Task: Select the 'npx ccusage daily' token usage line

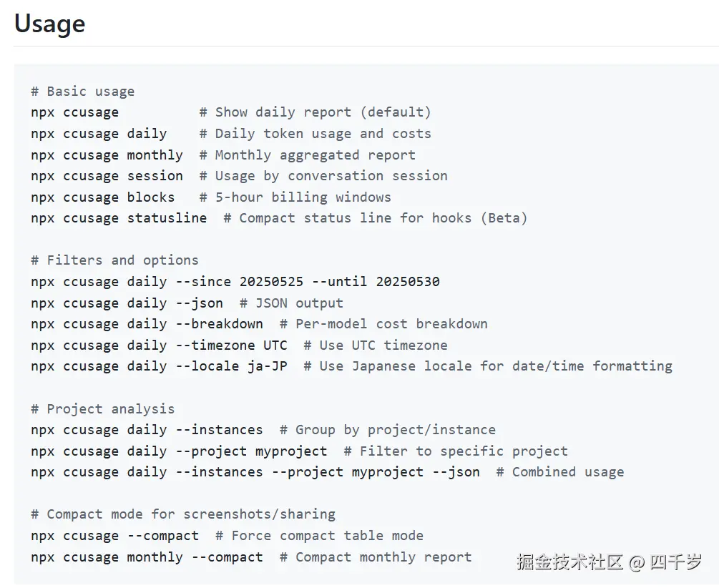Action: tap(99, 134)
